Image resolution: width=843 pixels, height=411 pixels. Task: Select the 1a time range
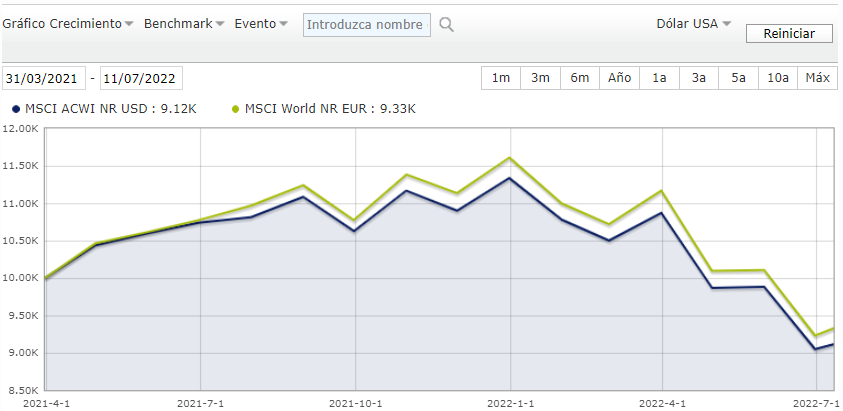[659, 78]
